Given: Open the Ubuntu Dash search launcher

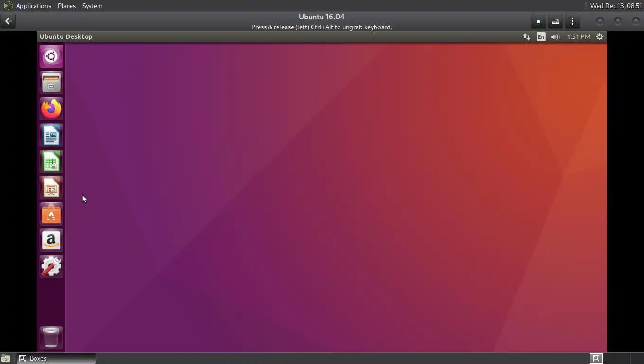Looking at the screenshot, I should (x=51, y=56).
